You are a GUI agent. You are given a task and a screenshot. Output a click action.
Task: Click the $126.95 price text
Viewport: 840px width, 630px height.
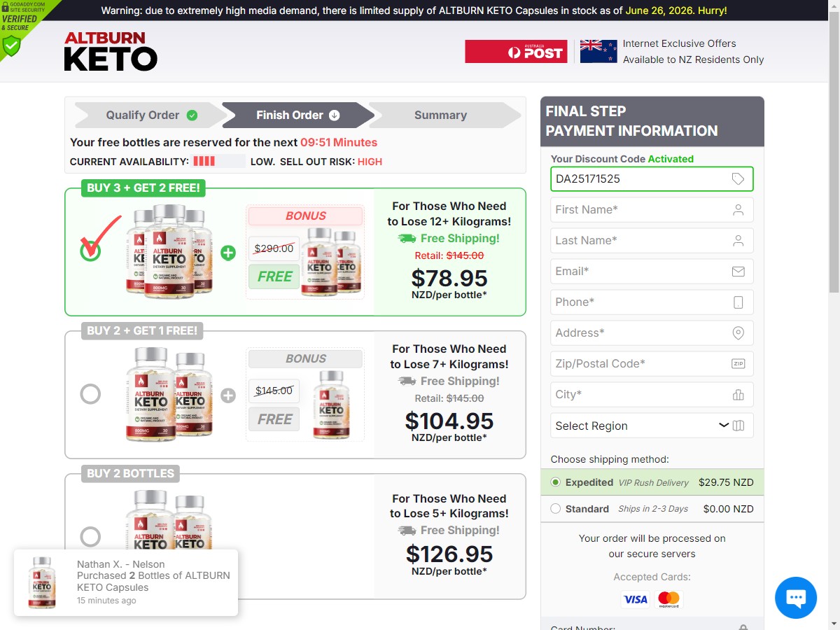click(x=449, y=554)
